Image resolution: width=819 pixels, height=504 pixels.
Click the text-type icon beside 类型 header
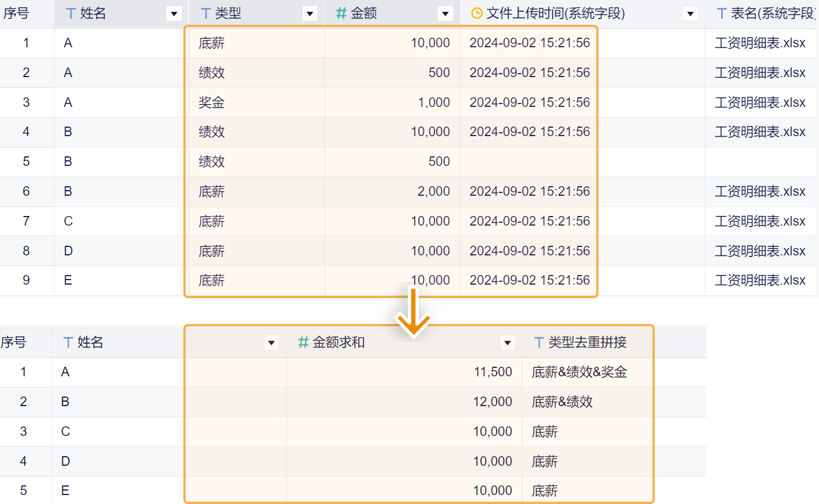tap(206, 13)
